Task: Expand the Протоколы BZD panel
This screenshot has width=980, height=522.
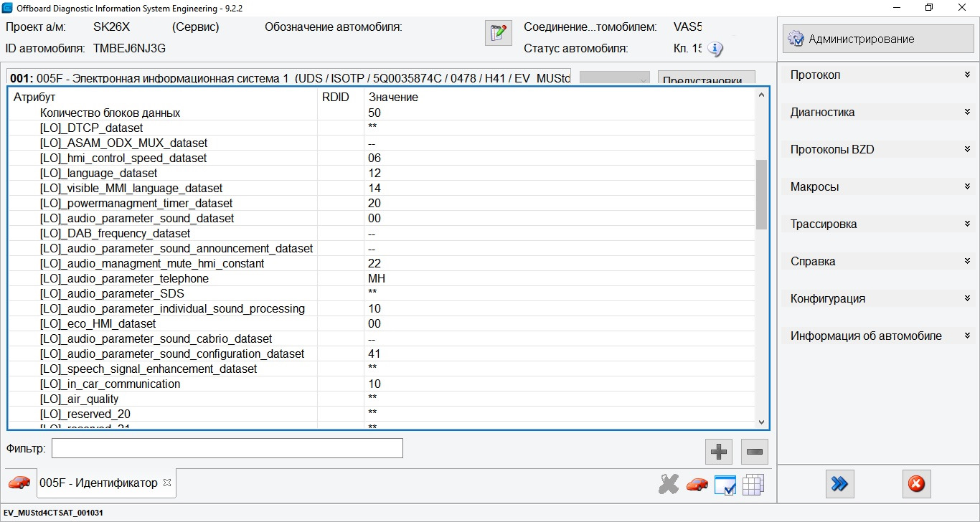Action: pyautogui.click(x=881, y=149)
